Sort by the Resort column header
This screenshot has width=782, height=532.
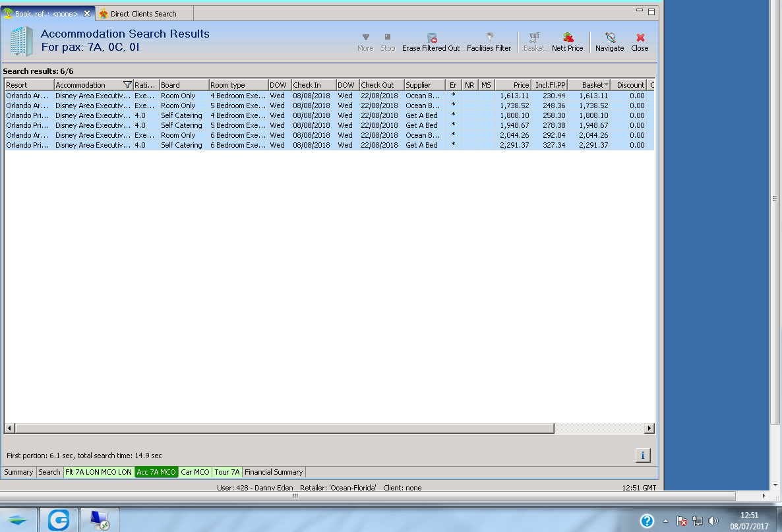coord(29,85)
